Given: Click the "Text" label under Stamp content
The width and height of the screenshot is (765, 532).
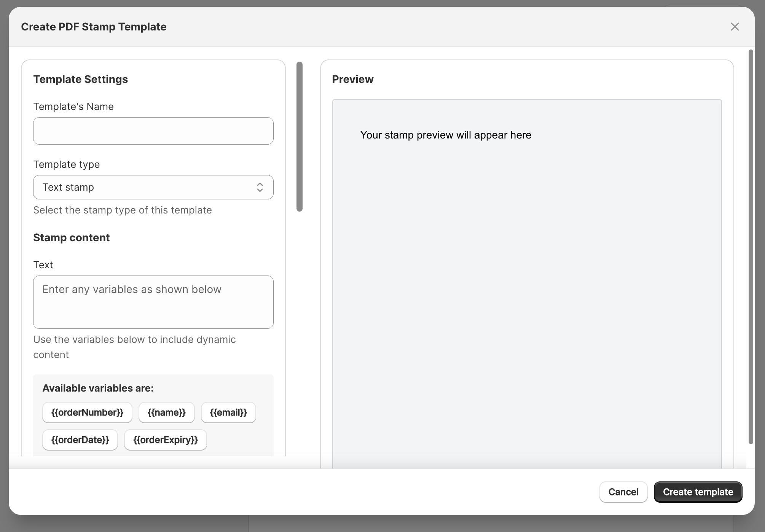Looking at the screenshot, I should 43,265.
